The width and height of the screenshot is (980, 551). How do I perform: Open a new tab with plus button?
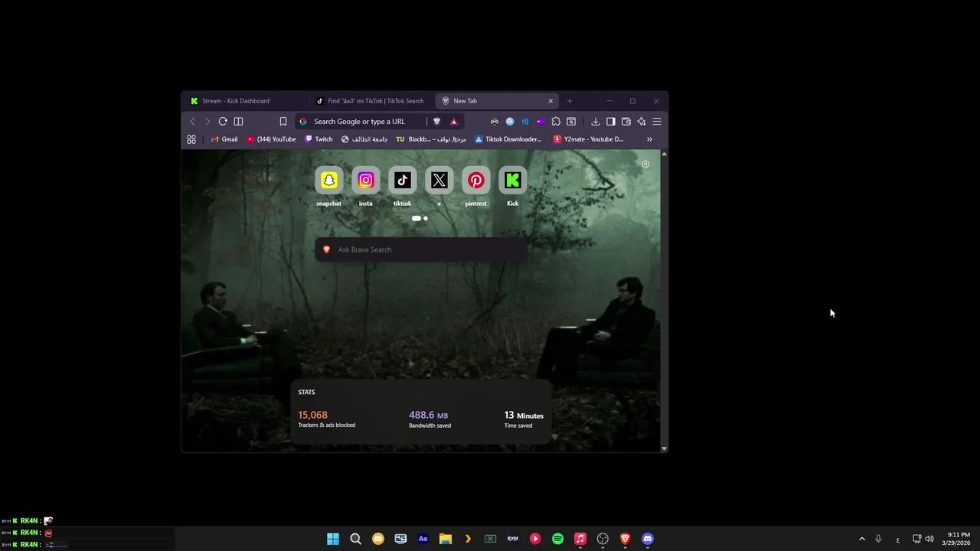coord(569,101)
